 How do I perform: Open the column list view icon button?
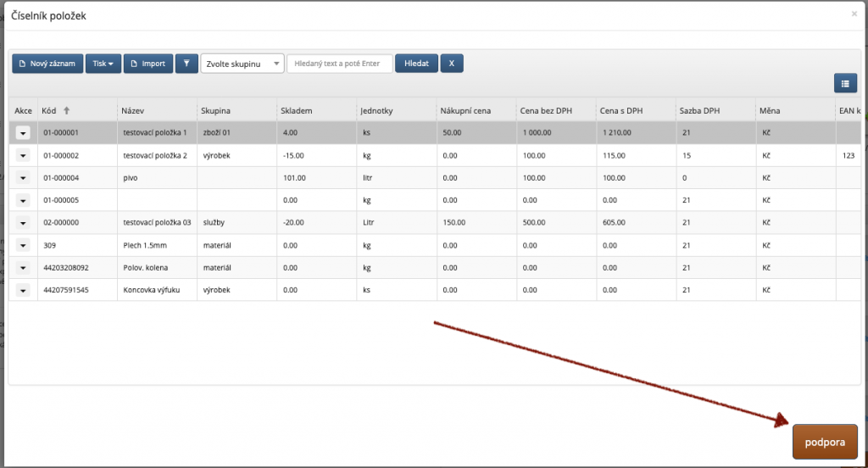click(x=845, y=82)
